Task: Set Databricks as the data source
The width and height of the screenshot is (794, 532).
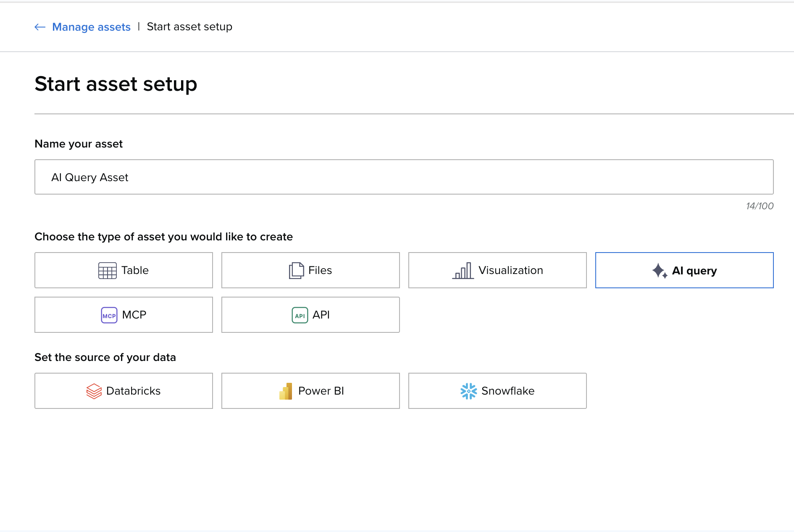Action: (x=124, y=391)
